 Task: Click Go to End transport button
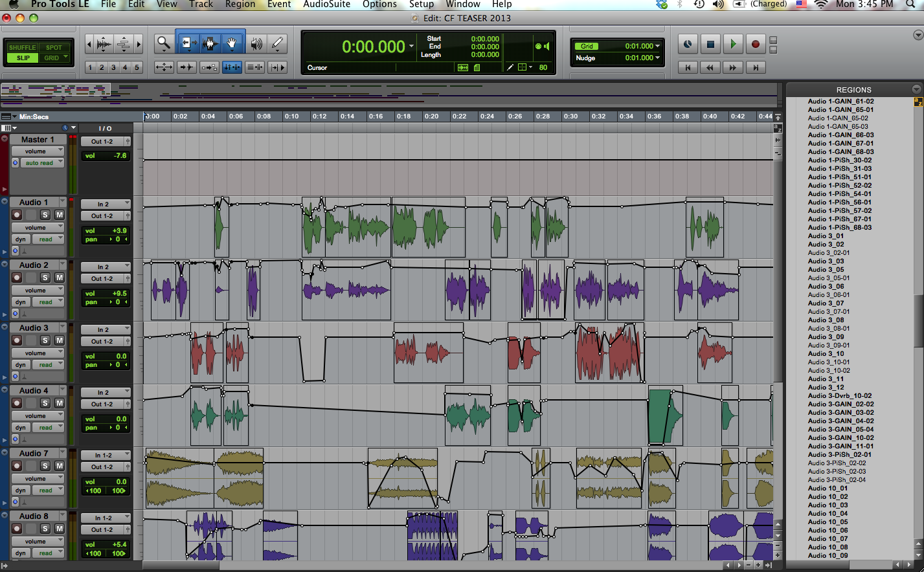click(756, 67)
